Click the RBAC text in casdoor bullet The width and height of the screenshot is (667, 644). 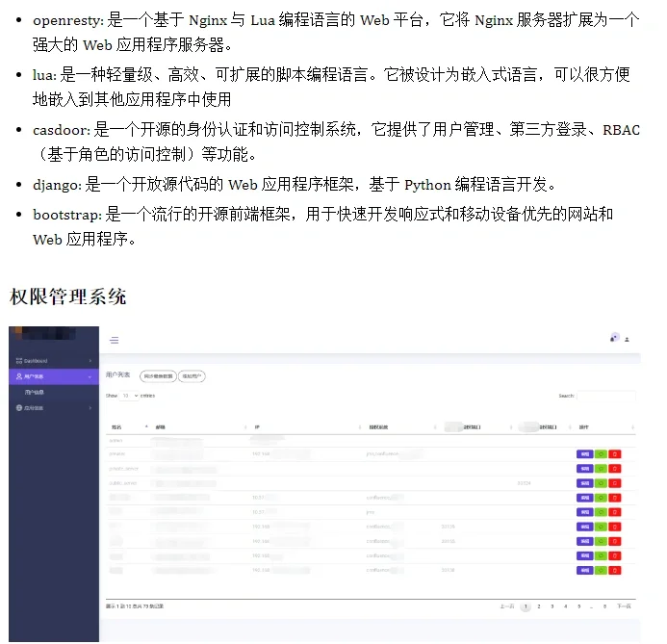622,130
